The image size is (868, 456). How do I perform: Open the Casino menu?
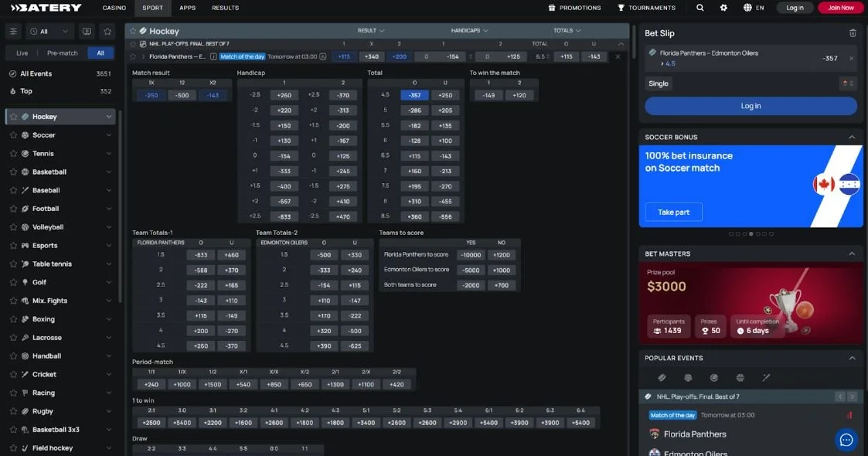tap(114, 8)
